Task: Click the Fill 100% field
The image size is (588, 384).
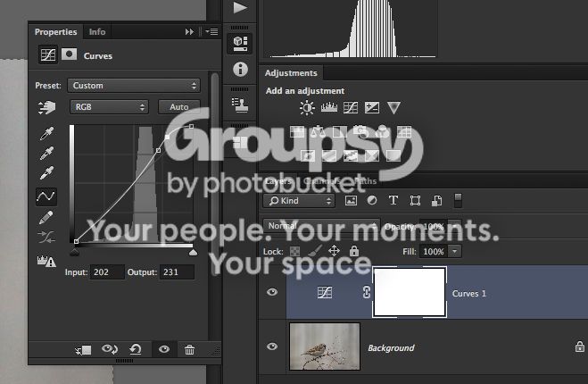Action: (434, 251)
